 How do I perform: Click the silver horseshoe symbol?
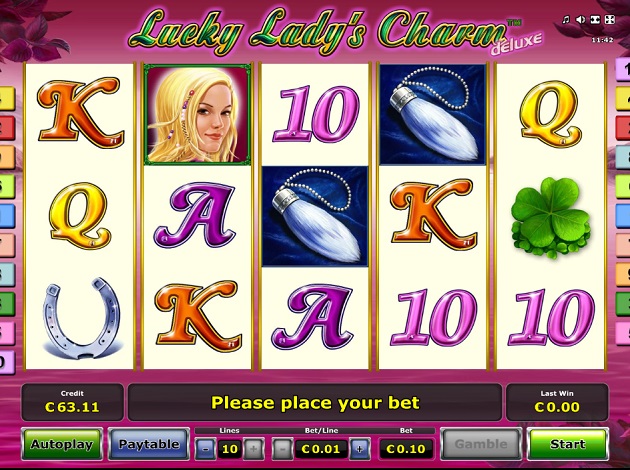(82, 318)
